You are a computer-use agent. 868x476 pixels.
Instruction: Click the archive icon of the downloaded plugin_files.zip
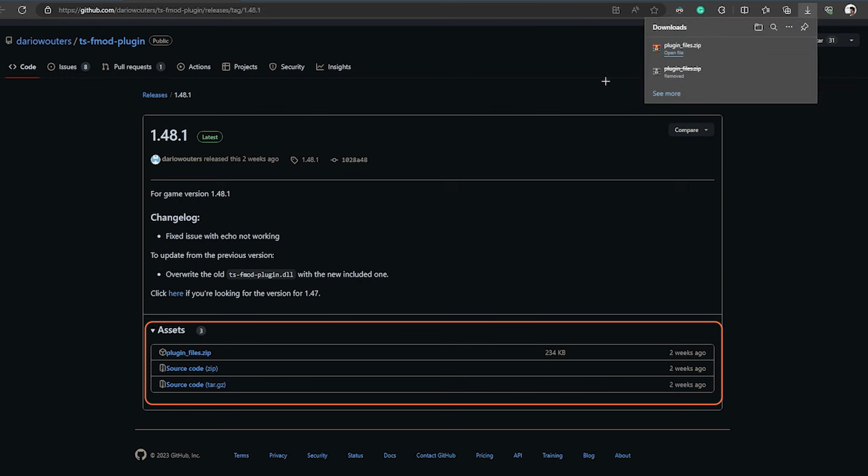(656, 48)
